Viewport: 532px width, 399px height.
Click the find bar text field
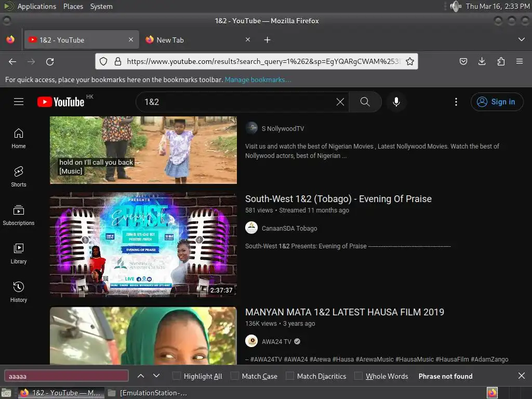[66, 376]
